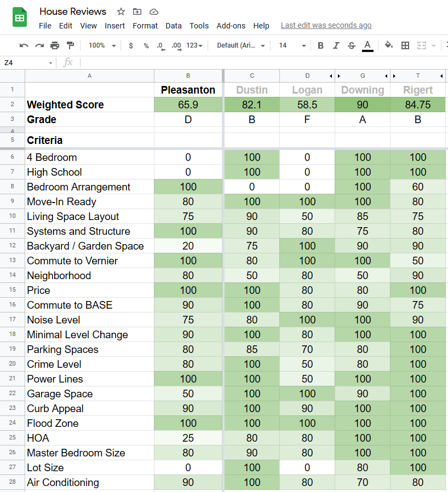
Task: Click the Move to folder icon
Action: coord(137,11)
